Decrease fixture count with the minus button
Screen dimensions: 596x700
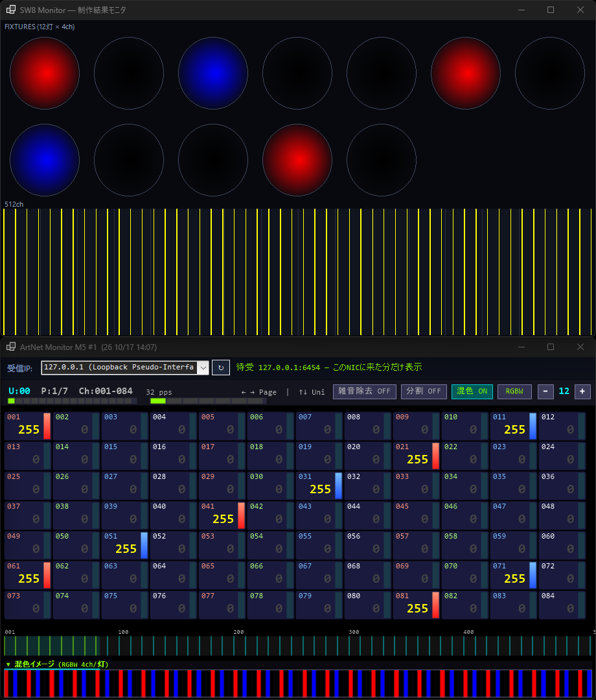(x=545, y=391)
